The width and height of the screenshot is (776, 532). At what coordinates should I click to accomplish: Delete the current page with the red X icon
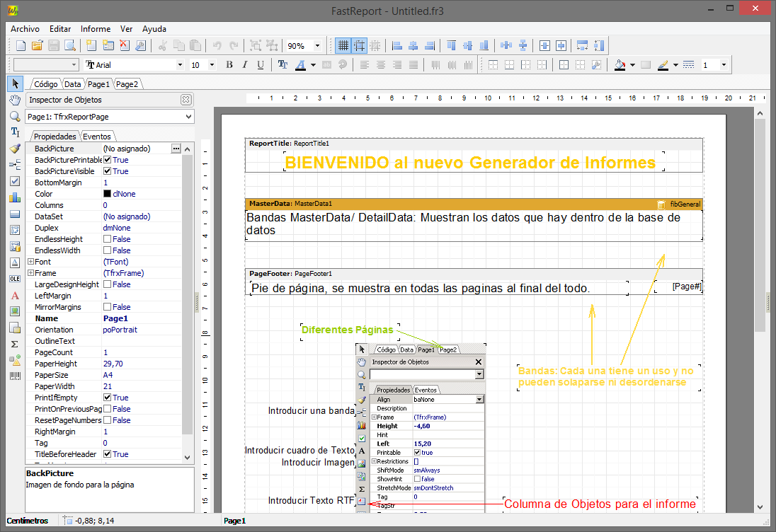click(124, 46)
